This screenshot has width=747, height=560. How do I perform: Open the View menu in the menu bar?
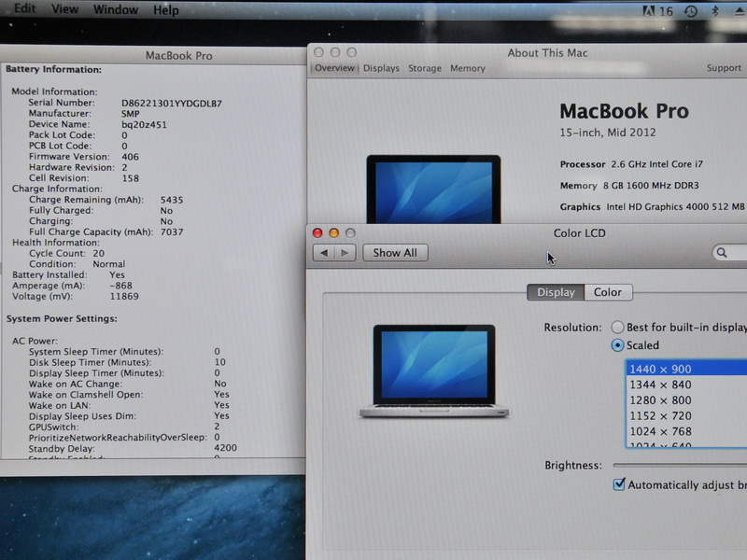(x=64, y=9)
